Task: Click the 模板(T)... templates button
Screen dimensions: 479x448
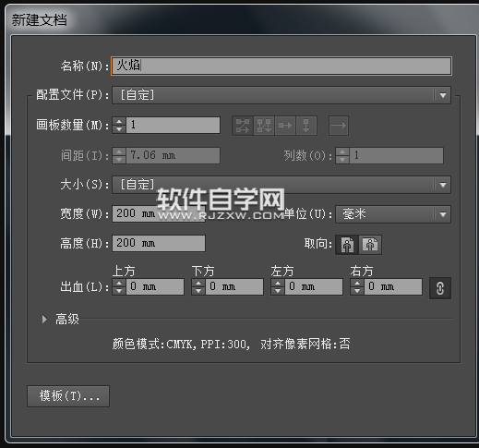Action: 68,396
